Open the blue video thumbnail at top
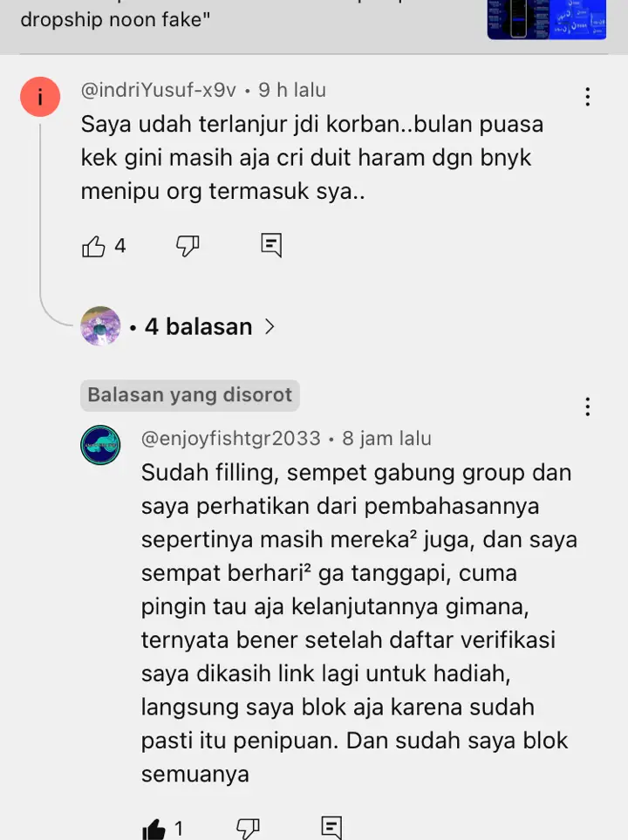The width and height of the screenshot is (628, 840). (547, 20)
